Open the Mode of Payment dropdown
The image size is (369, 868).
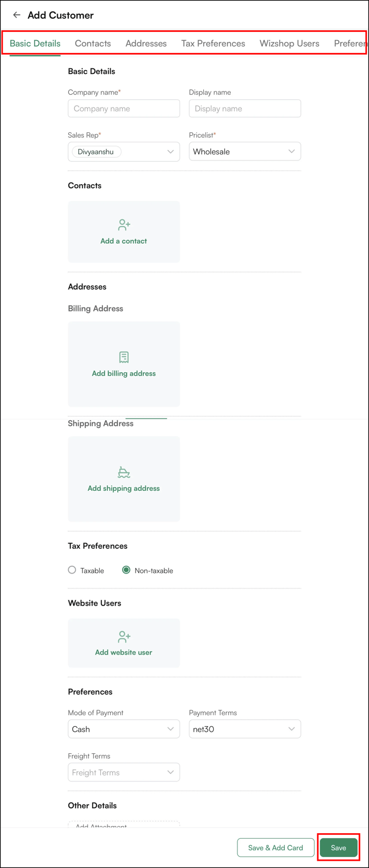(x=170, y=729)
